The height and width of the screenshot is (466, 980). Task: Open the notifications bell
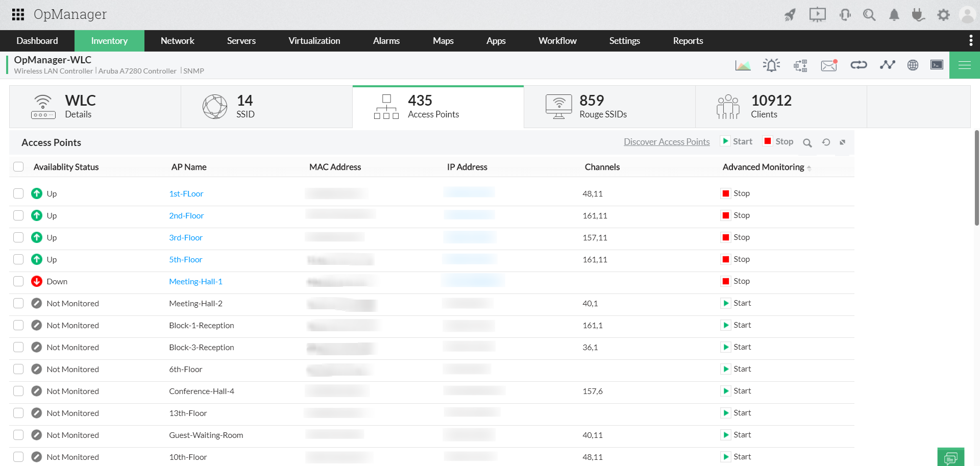pos(894,15)
